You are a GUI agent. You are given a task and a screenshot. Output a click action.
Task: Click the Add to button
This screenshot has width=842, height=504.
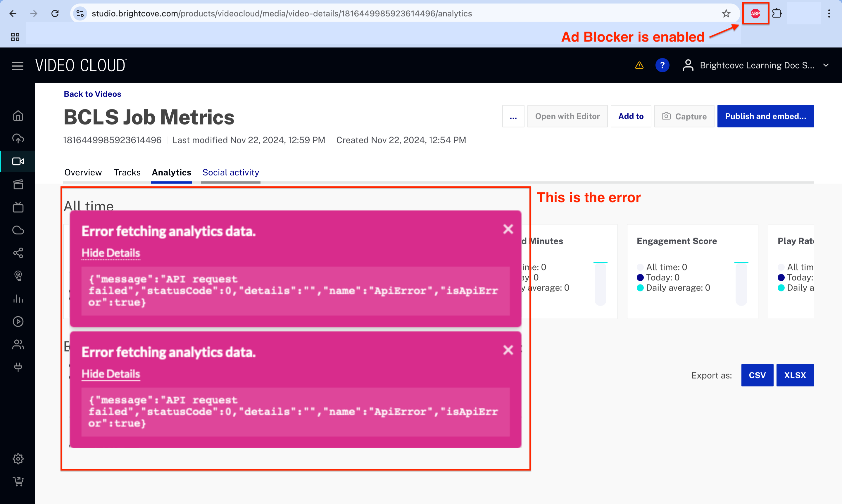click(x=631, y=116)
